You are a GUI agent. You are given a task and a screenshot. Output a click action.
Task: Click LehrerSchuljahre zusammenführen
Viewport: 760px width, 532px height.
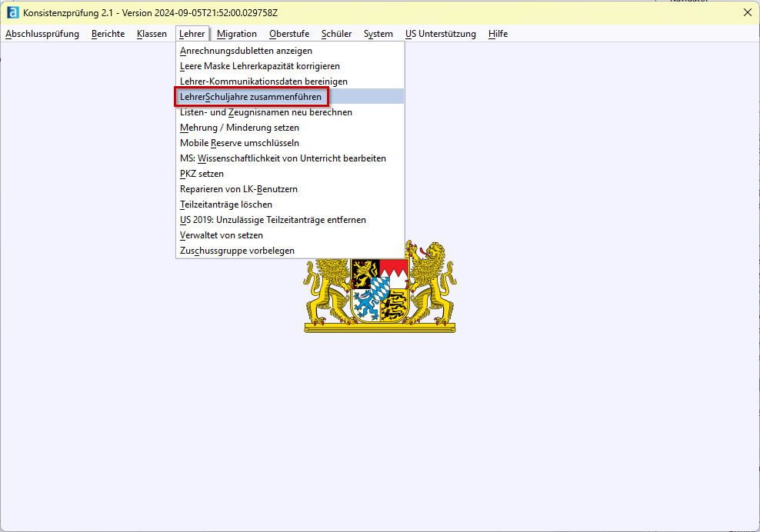point(290,97)
